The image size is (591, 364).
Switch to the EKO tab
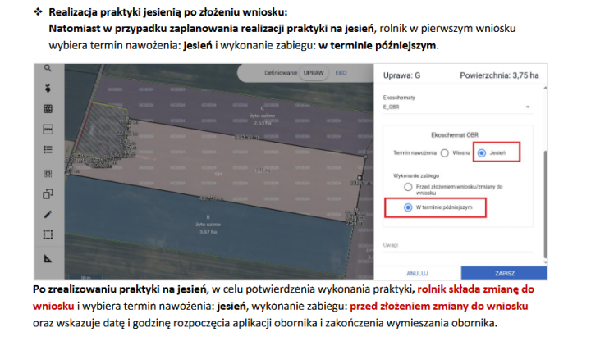click(x=341, y=73)
